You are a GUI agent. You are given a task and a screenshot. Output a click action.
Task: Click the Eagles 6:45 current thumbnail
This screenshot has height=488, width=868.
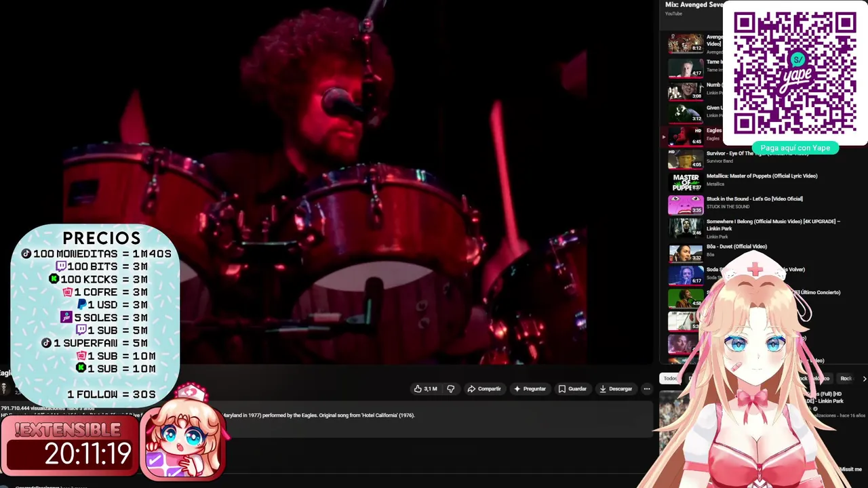(686, 136)
